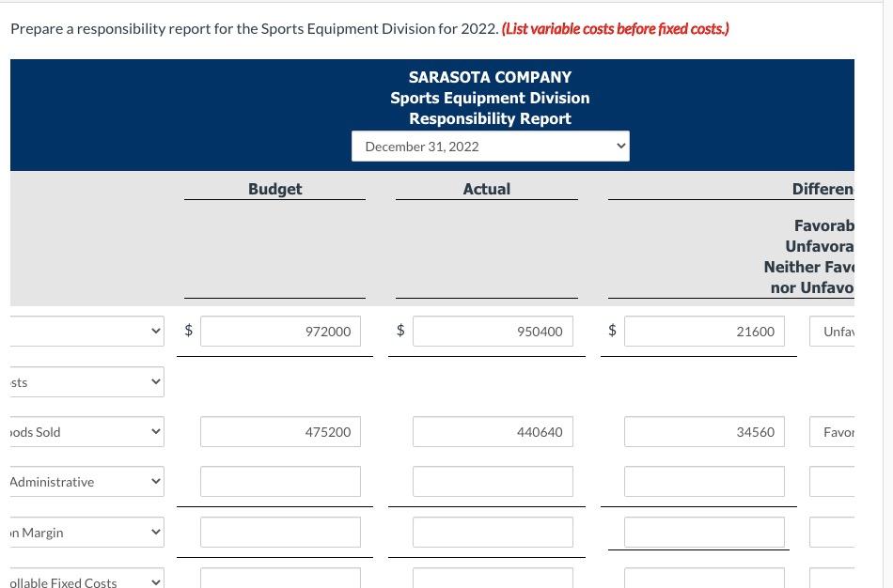
Task: Open the 'Favor' variance type dropdown
Action: click(x=832, y=432)
